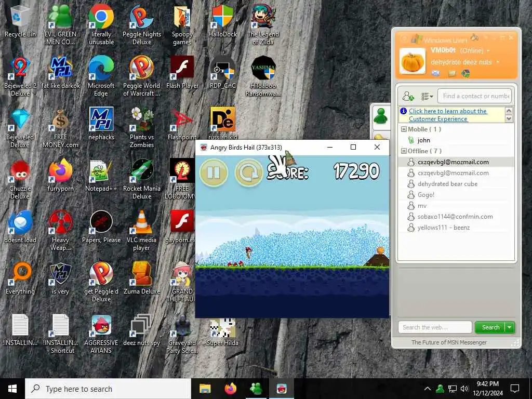Screen dimensions: 532x399
Task: Select sobaxo1144@confmin.com contact
Action: pos(456,216)
